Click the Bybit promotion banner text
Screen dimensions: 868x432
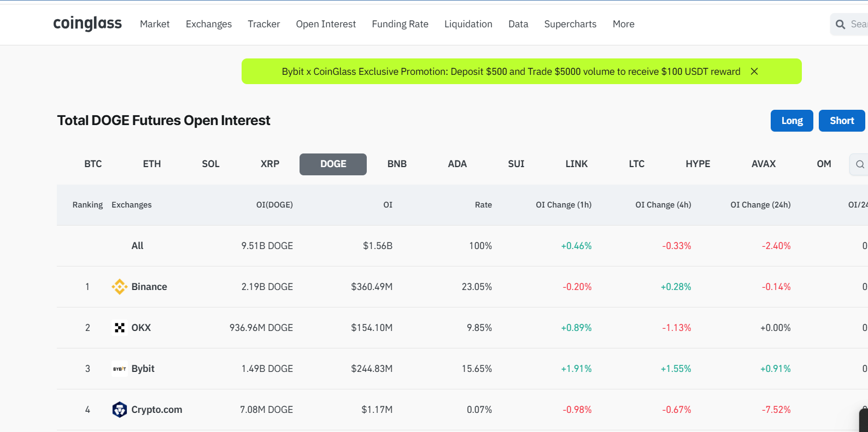[x=511, y=72]
